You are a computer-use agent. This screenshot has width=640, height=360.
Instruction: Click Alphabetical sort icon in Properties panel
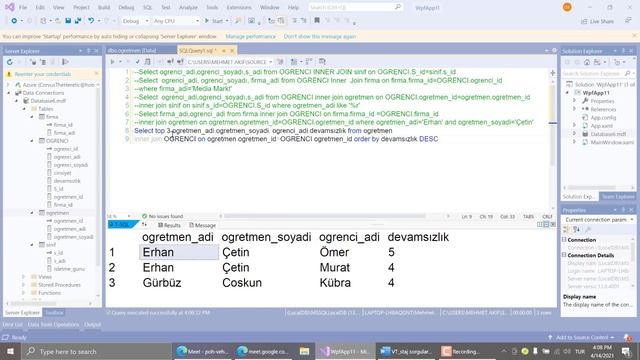pyautogui.click(x=576, y=229)
